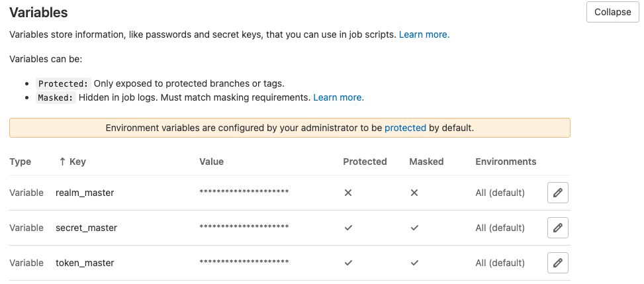The height and width of the screenshot is (284, 644).
Task: Follow the protected link in the notice
Action: click(x=405, y=128)
